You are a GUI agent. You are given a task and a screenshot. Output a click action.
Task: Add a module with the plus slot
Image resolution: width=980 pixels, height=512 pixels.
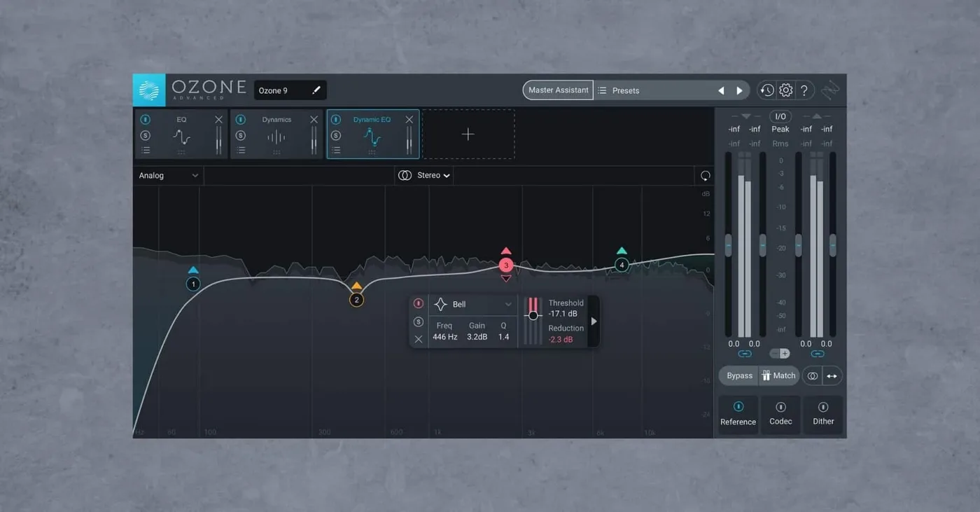click(x=468, y=134)
